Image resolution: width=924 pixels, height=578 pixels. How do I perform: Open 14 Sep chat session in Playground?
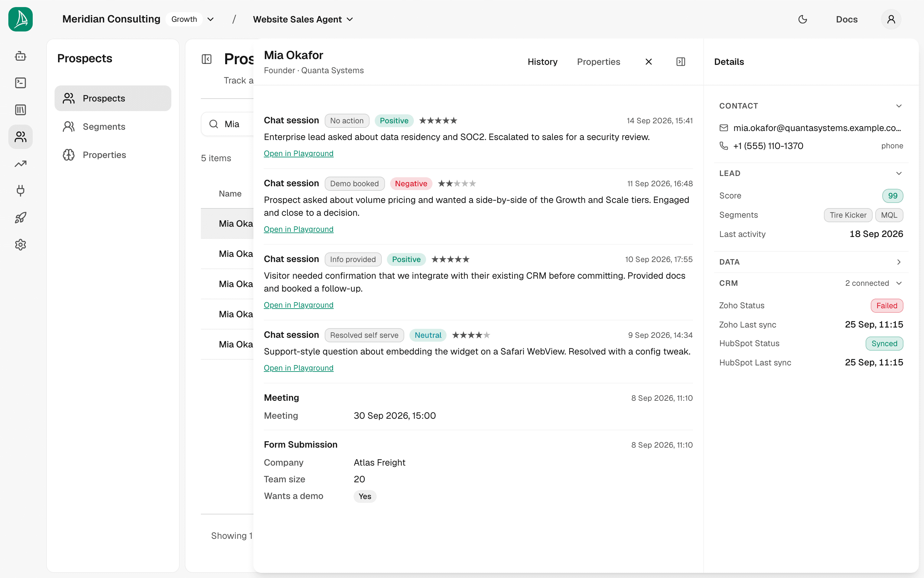click(x=298, y=153)
